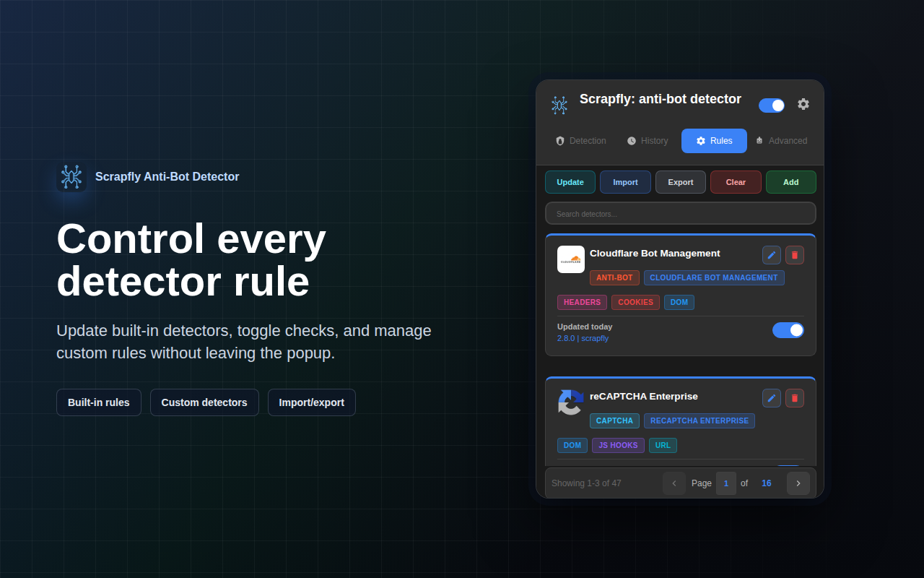Click the COOKIES tag
Screen dimensions: 924x578
point(635,302)
